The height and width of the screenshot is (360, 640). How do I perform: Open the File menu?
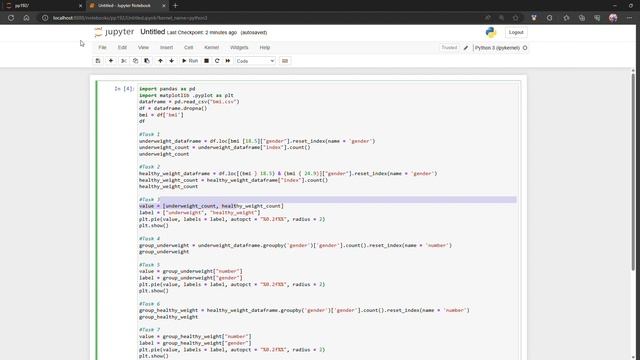coord(102,47)
